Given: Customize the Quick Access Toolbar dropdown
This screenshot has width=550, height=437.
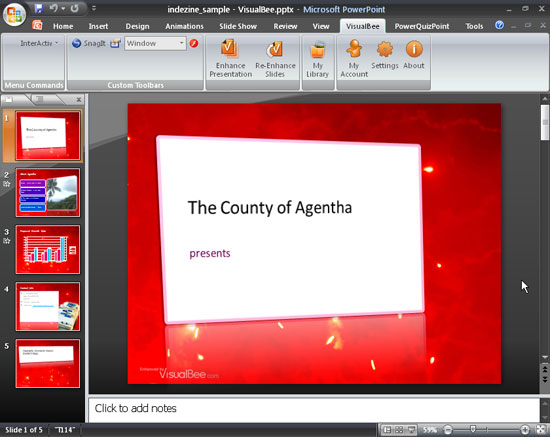Looking at the screenshot, I should click(x=94, y=8).
